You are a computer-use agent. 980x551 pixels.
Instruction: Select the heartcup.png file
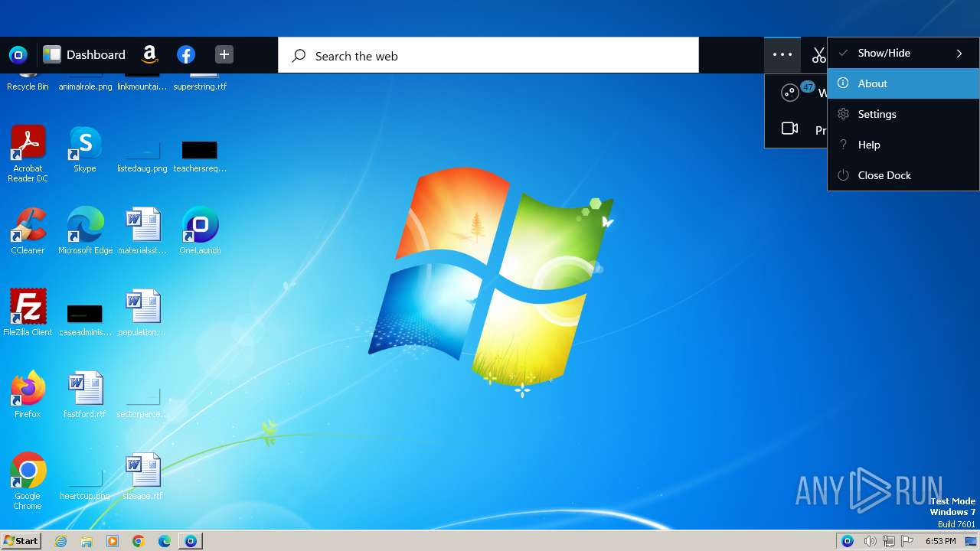[85, 485]
